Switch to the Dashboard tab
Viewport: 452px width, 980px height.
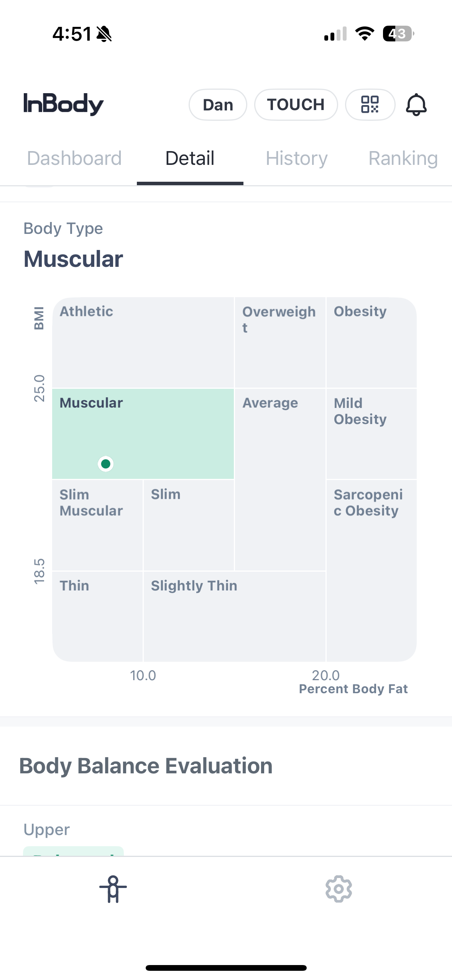click(x=74, y=158)
